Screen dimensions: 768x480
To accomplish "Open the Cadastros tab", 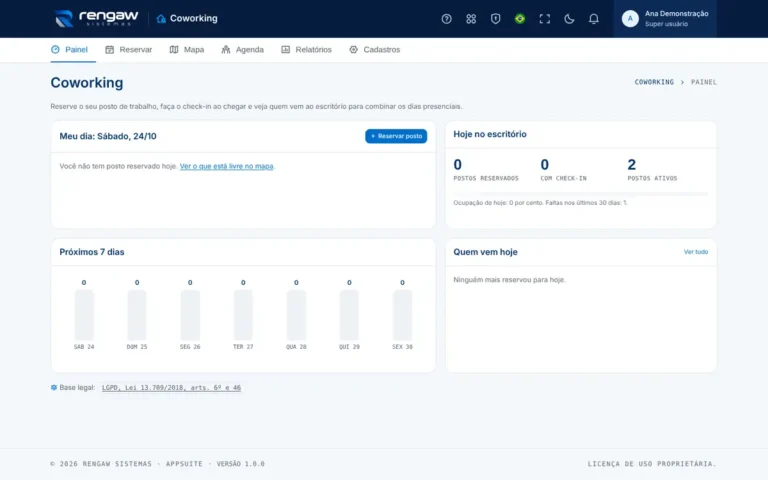I will click(x=375, y=49).
